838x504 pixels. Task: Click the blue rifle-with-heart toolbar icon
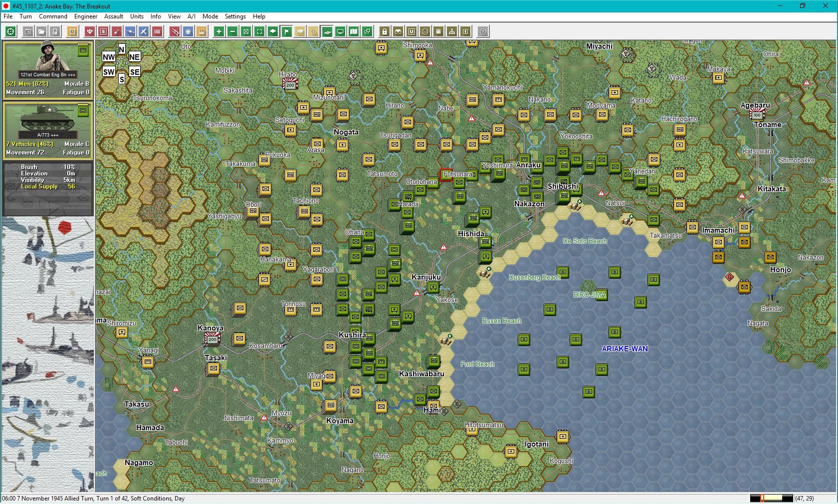[x=130, y=32]
